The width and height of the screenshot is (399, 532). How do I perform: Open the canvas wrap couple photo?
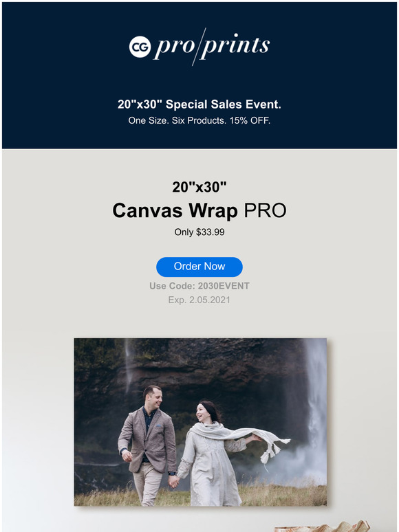[x=200, y=422]
